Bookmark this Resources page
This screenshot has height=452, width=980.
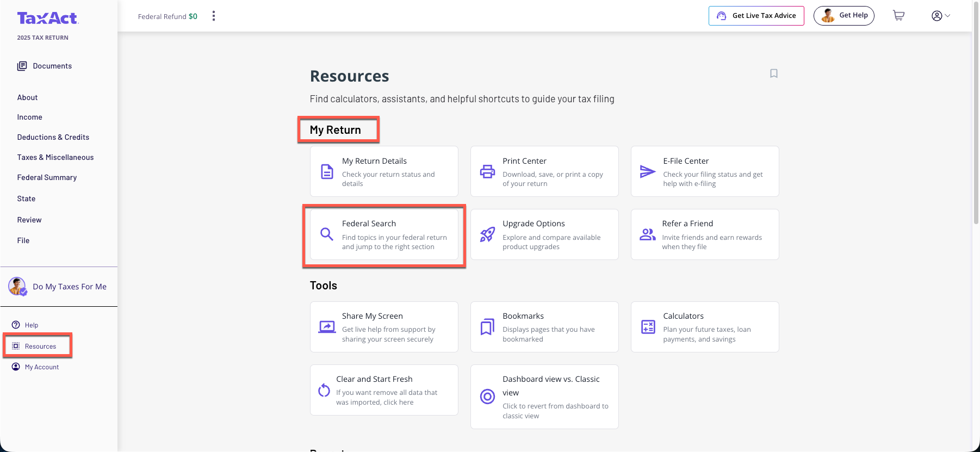(x=773, y=73)
